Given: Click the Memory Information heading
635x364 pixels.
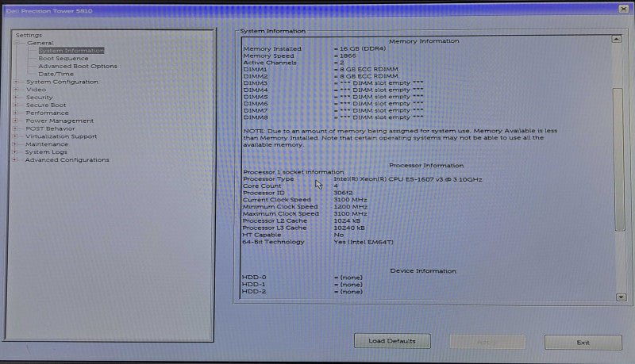Looking at the screenshot, I should [x=424, y=41].
